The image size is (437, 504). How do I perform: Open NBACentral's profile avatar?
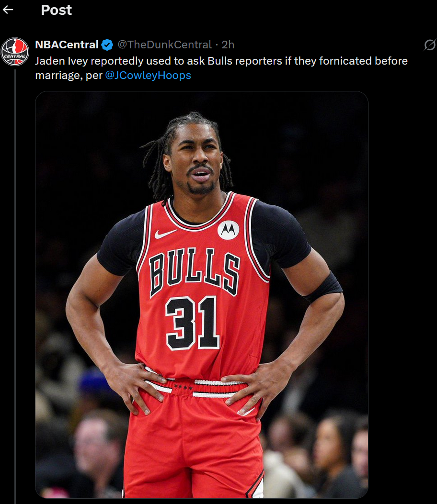pos(15,52)
